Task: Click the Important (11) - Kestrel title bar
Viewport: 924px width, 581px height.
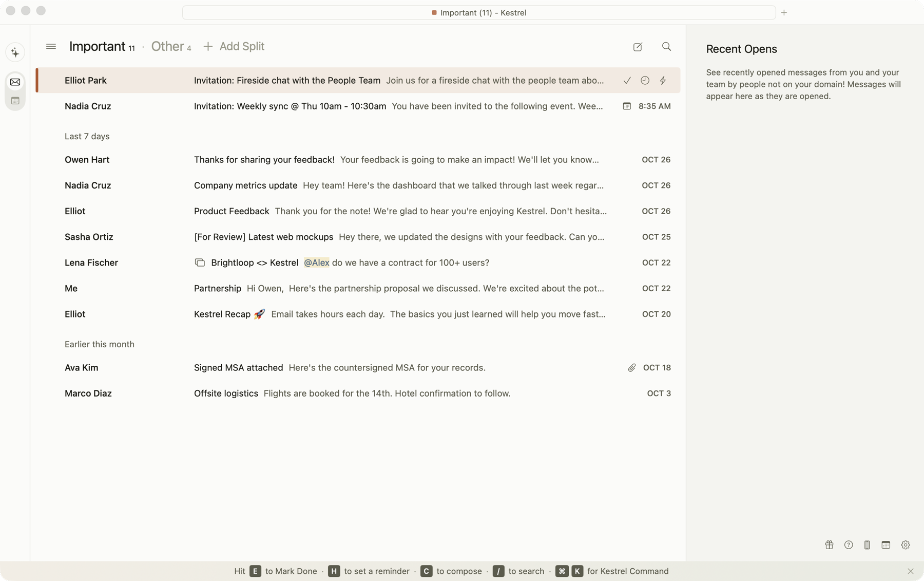Action: tap(478, 12)
